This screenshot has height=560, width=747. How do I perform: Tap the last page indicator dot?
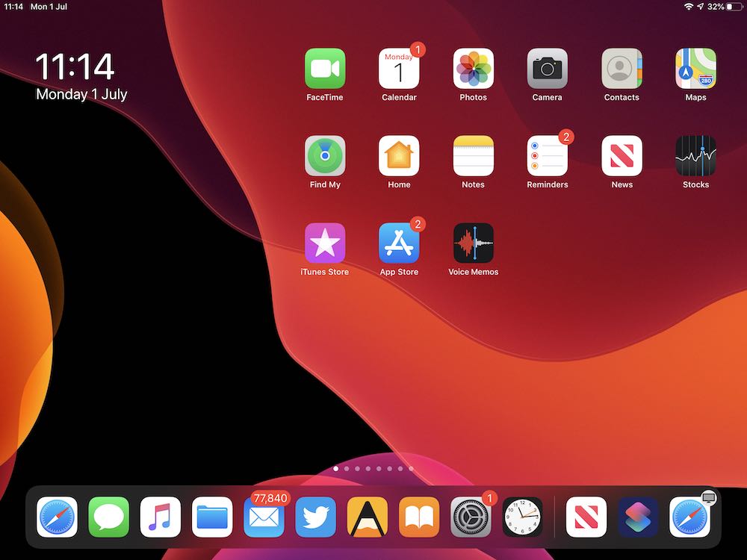pos(411,469)
